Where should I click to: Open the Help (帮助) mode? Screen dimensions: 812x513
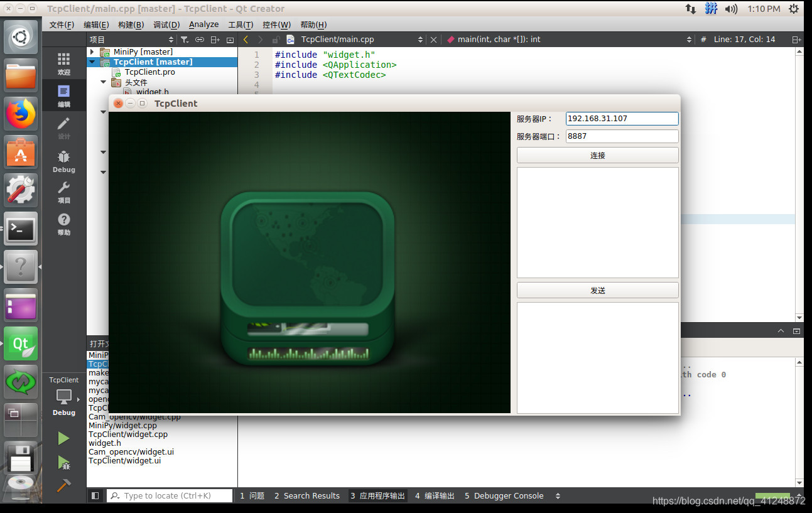tap(63, 224)
